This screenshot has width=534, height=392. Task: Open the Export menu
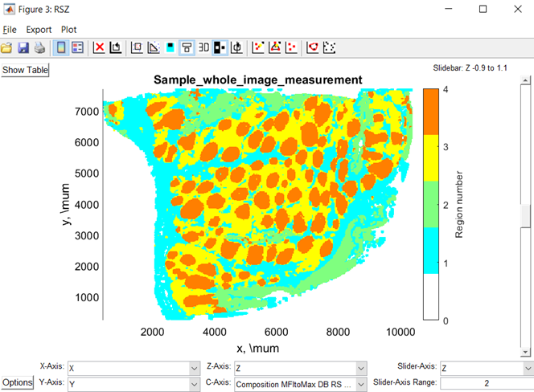(x=39, y=30)
